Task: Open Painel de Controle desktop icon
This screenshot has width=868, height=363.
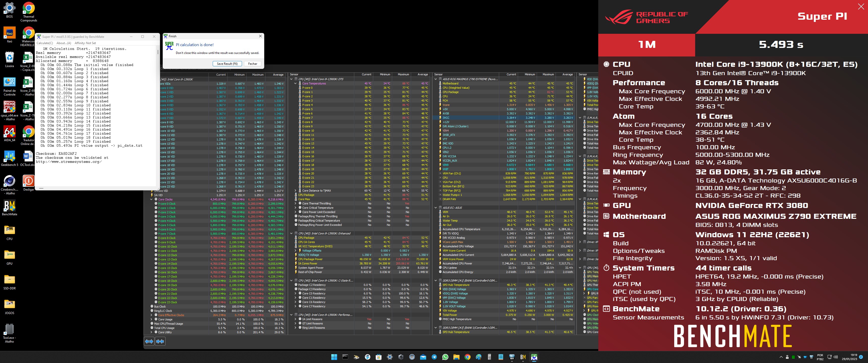Action: click(9, 86)
